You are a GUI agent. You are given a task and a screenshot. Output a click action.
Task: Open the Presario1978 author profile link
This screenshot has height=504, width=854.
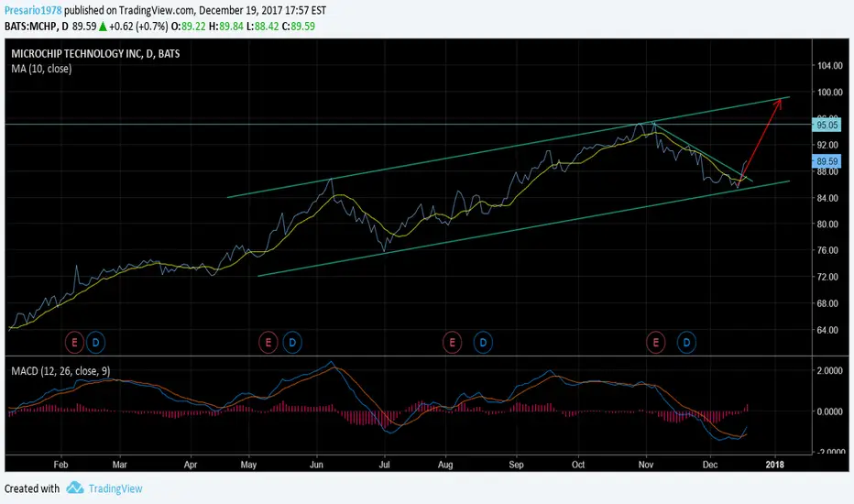point(33,10)
